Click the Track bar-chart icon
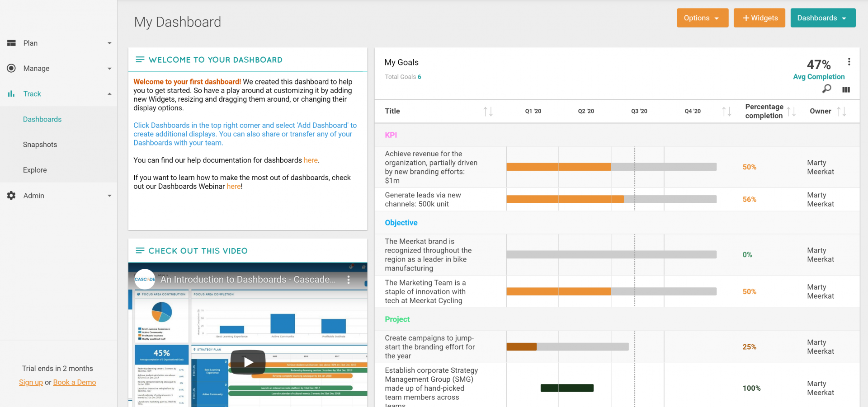 coord(11,94)
